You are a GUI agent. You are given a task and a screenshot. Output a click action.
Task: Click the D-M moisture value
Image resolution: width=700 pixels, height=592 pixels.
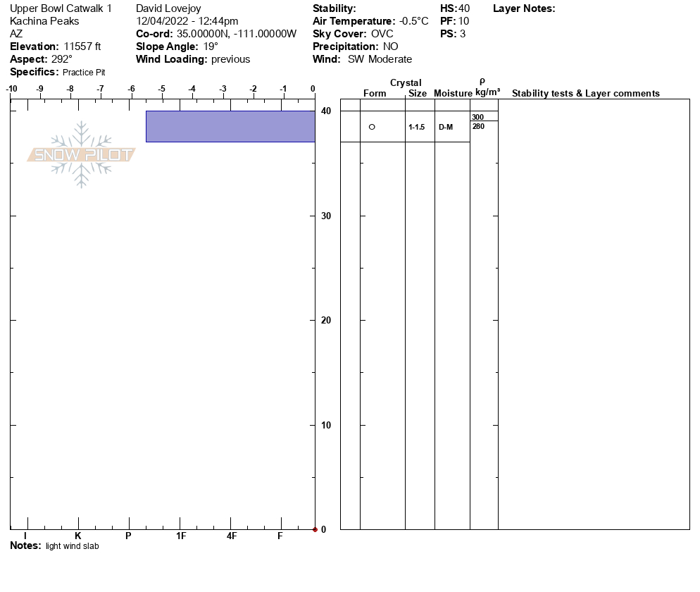point(446,128)
